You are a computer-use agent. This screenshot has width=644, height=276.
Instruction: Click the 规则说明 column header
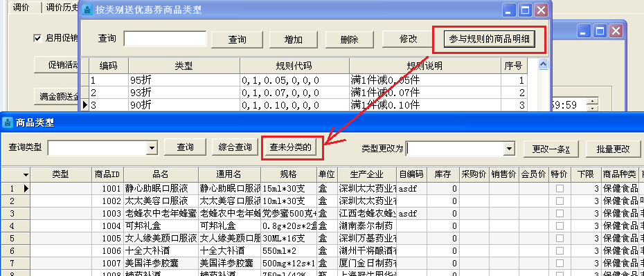424,66
